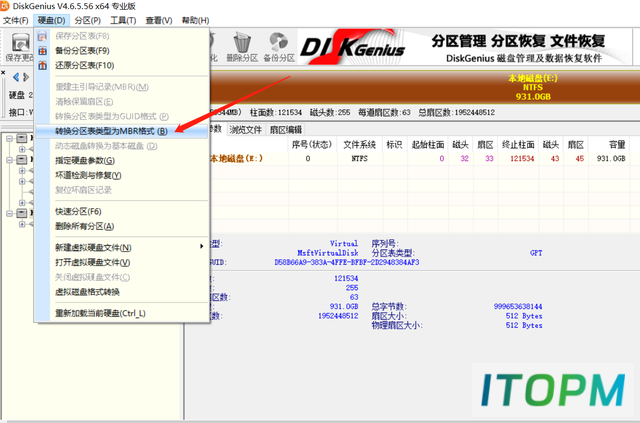
Task: Collapse the bottom disk node in tree
Action: 9,213
